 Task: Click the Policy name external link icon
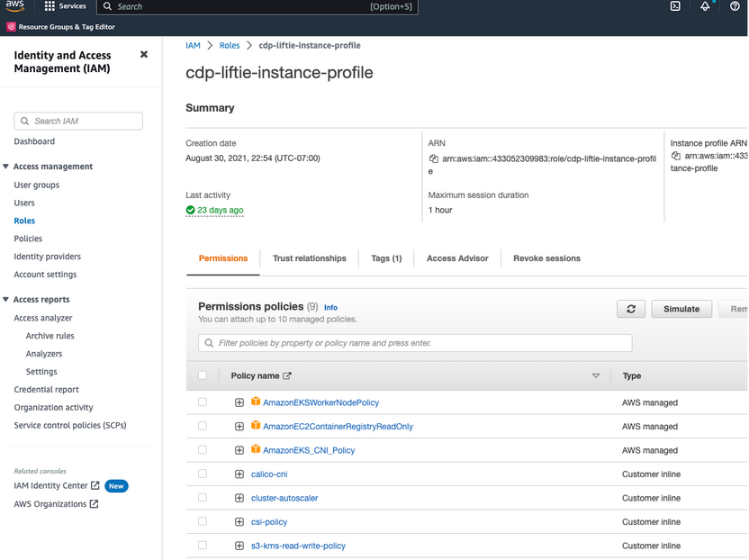click(287, 376)
